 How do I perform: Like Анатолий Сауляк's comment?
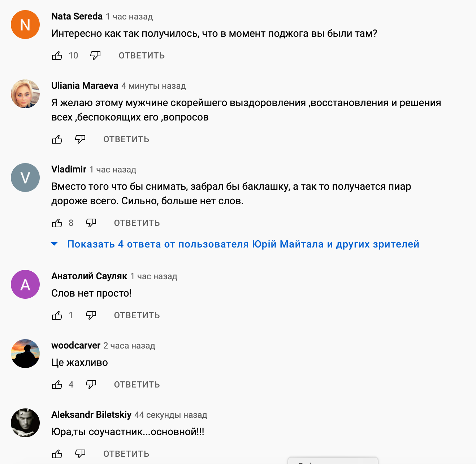pyautogui.click(x=57, y=315)
